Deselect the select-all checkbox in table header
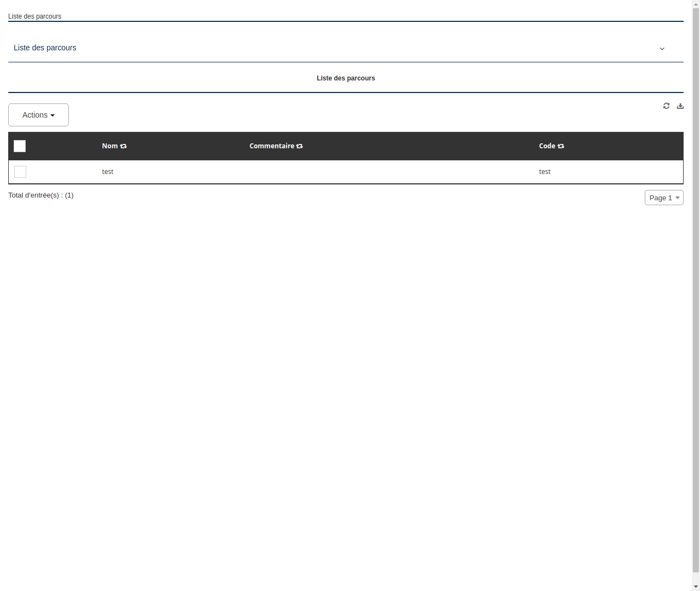Screen dimensions: 700x591 (20, 146)
